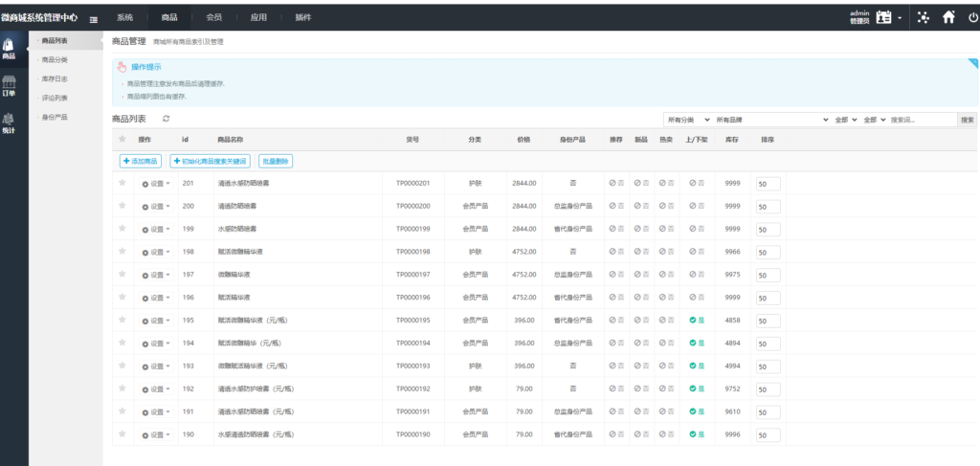Toggle 推荐 status for product id 201
Viewport: 980px width, 466px height.
point(616,183)
